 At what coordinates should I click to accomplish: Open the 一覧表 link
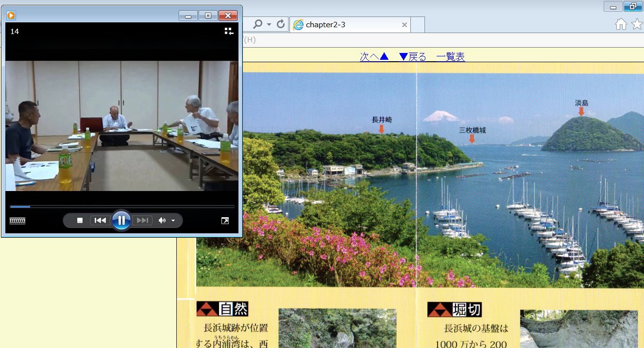point(450,57)
